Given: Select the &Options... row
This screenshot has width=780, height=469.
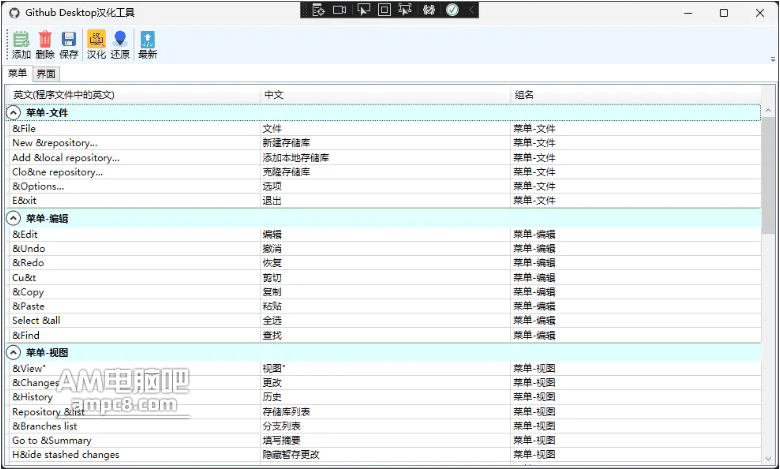Looking at the screenshot, I should coord(384,187).
